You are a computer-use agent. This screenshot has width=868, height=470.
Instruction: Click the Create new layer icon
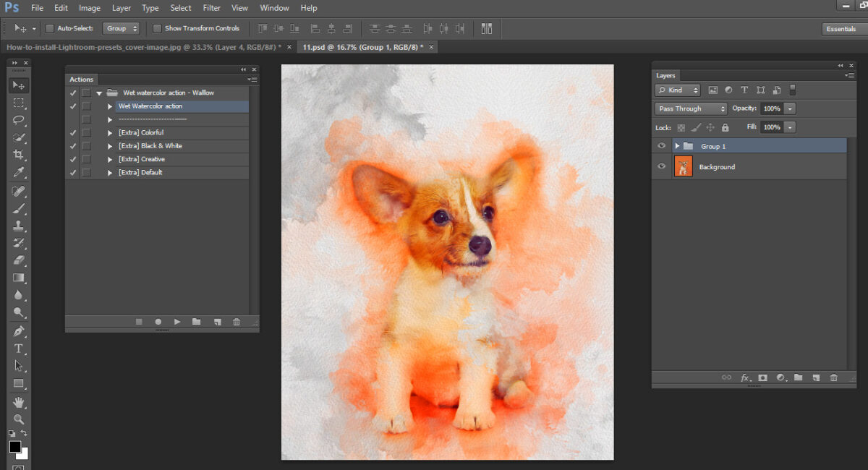coord(817,377)
